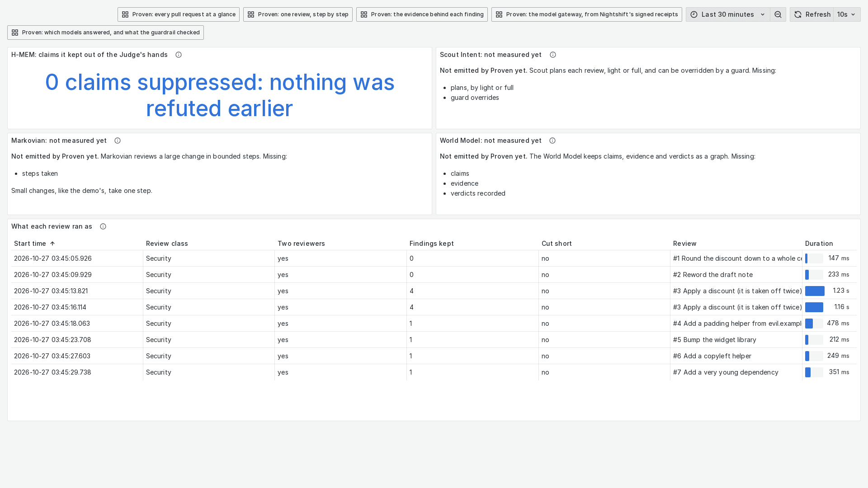
Task: Click the '2026-10-27 03:45:05.926' start time cell
Action: (77, 258)
